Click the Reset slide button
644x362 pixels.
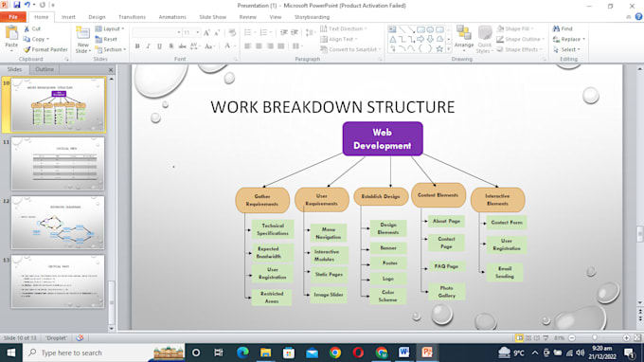click(106, 39)
